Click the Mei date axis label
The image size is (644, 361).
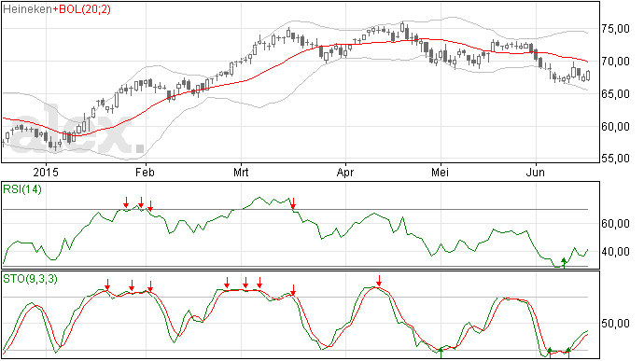pyautogui.click(x=440, y=172)
